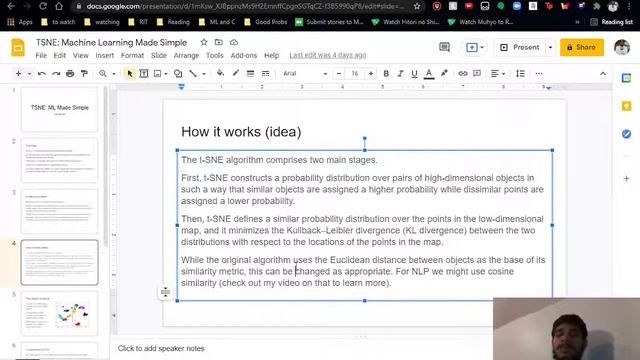Open the border color pencil tool

coord(236,73)
